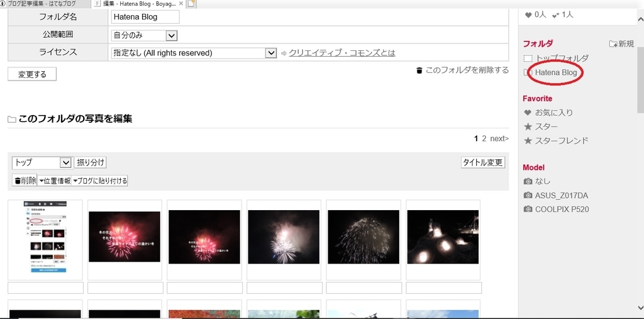Image resolution: width=644 pixels, height=319 pixels.
Task: Filter by model ASUS_Z017DA
Action: tap(562, 195)
